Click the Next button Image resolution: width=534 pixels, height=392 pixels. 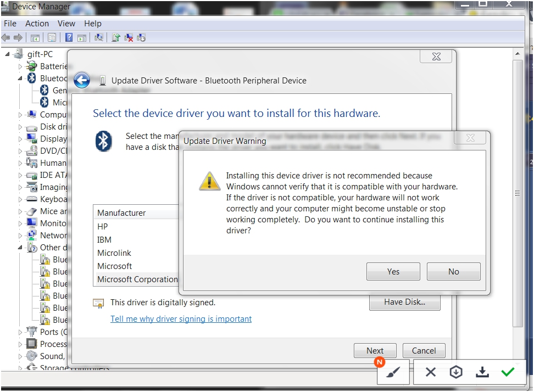tap(375, 350)
